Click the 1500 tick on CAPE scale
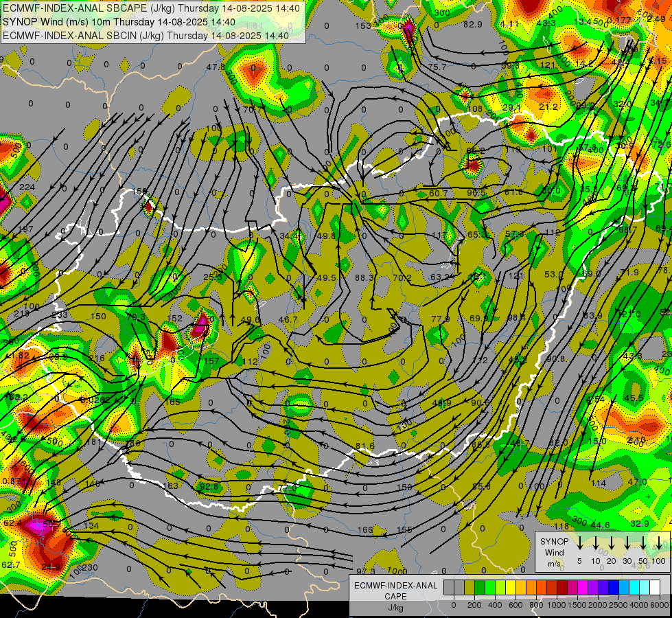The image size is (672, 618). point(577,605)
